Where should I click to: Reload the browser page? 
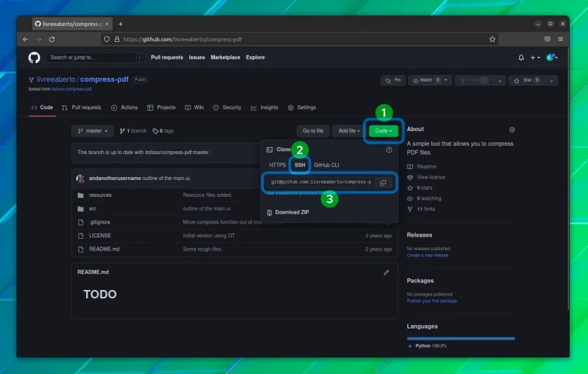pyautogui.click(x=52, y=39)
